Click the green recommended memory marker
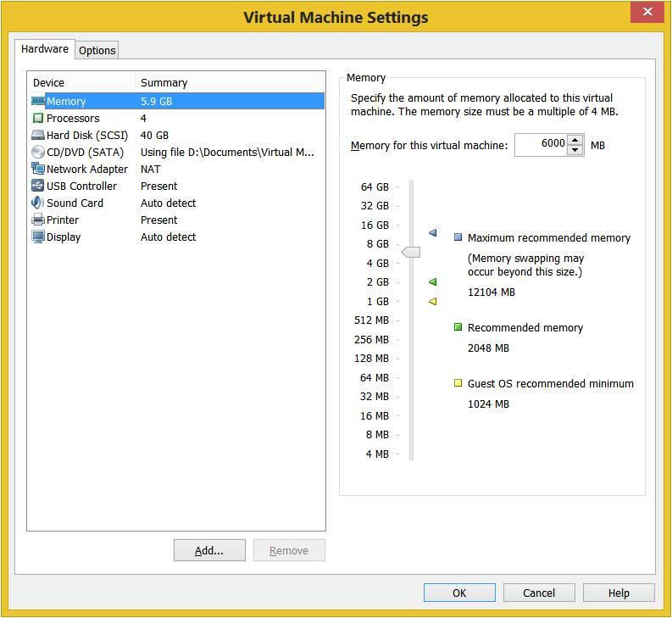This screenshot has height=618, width=672. [x=432, y=281]
